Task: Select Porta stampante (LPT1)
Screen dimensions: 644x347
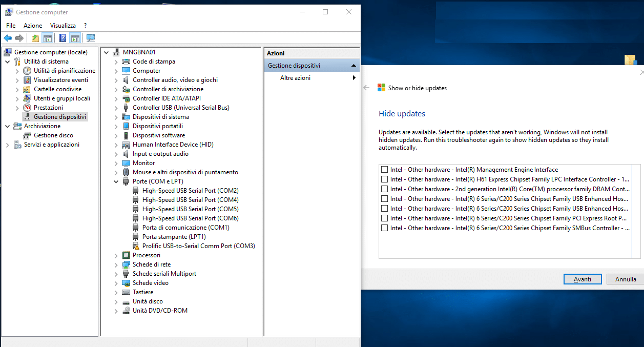Action: coord(174,237)
